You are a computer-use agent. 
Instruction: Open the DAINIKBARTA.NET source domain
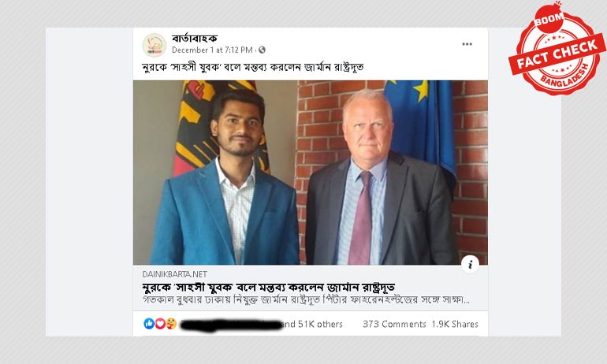pos(174,274)
